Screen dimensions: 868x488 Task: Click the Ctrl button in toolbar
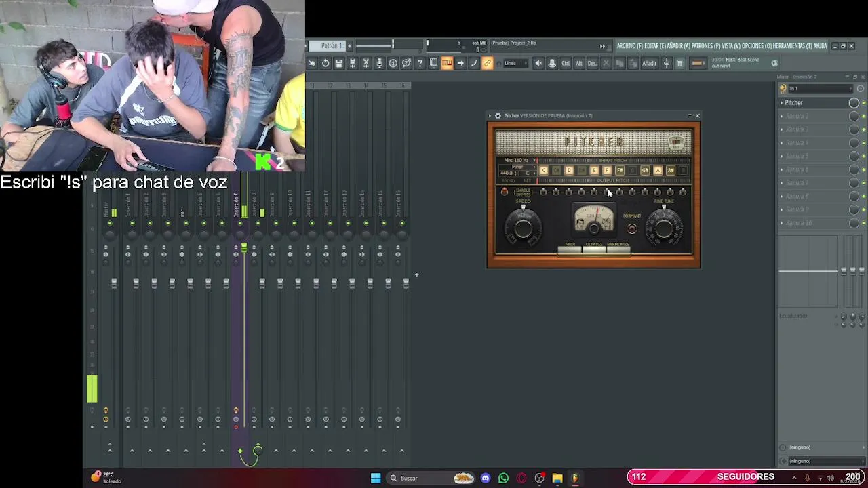click(566, 63)
